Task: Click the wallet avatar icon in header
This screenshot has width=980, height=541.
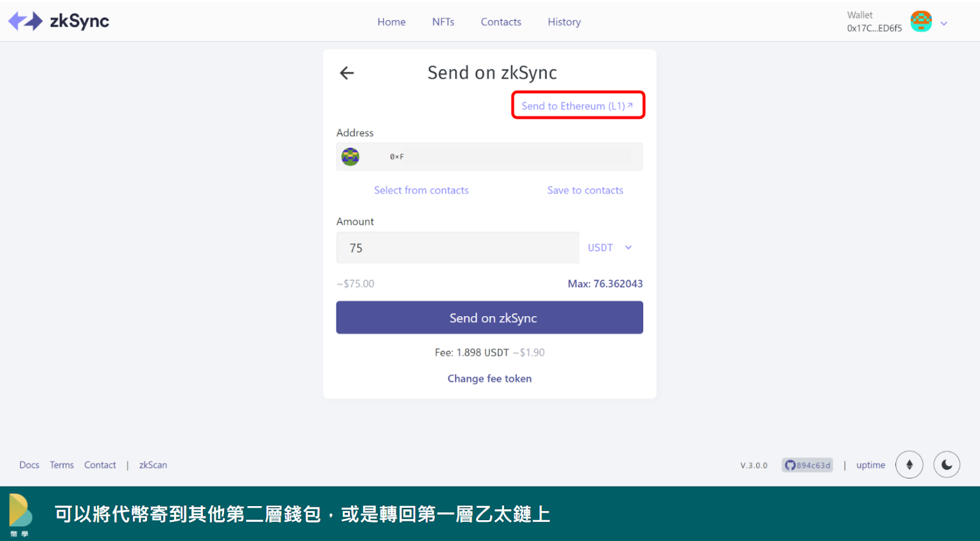Action: 921,21
